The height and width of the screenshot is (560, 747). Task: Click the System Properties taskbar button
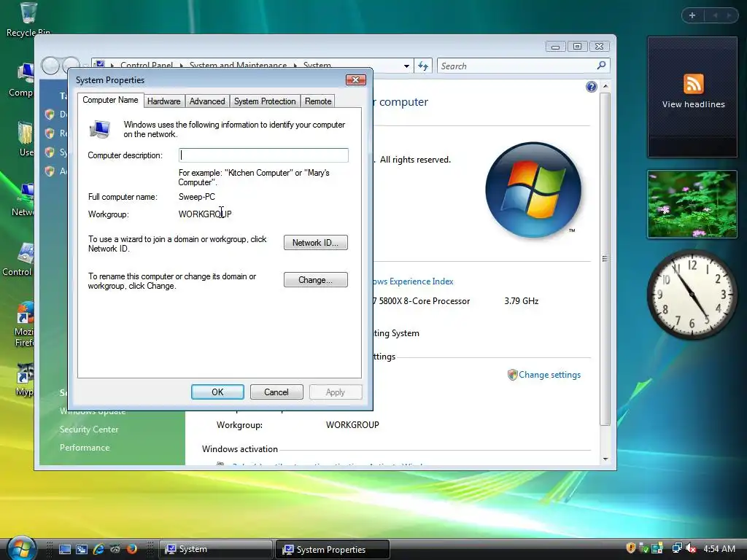coord(333,550)
